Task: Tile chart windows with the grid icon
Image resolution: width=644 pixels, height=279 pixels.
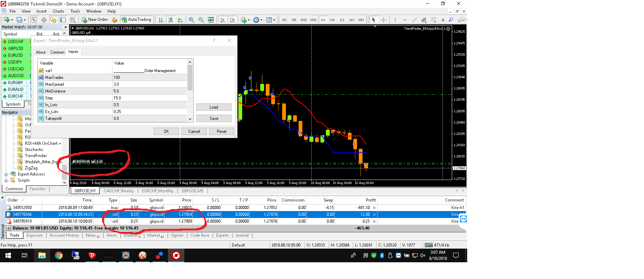Action: (x=211, y=20)
